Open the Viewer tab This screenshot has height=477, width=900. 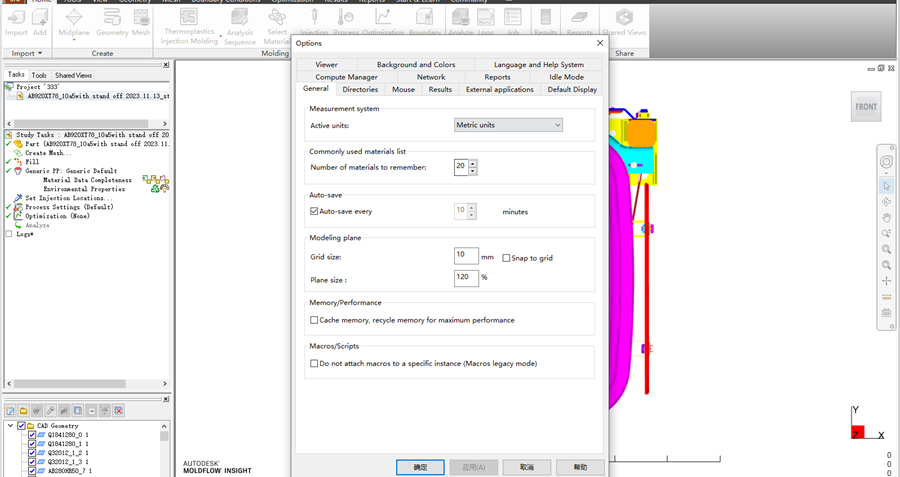click(x=326, y=65)
